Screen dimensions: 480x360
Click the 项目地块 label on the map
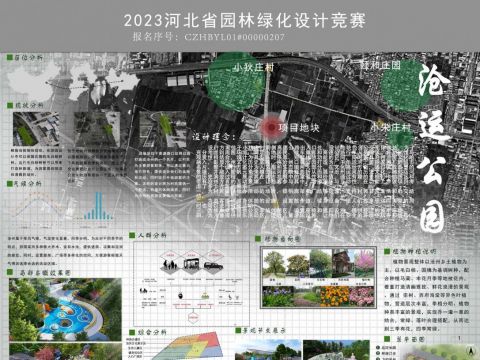(299, 128)
